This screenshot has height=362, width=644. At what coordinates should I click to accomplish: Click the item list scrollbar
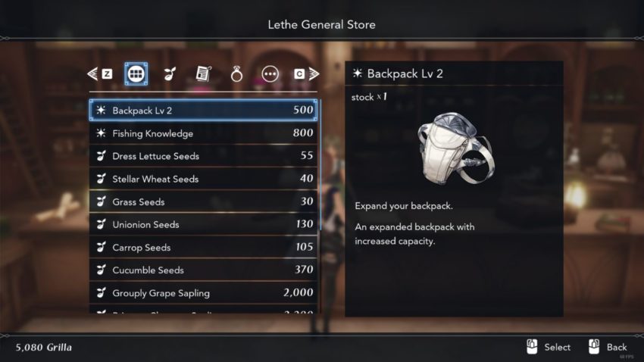(320, 164)
